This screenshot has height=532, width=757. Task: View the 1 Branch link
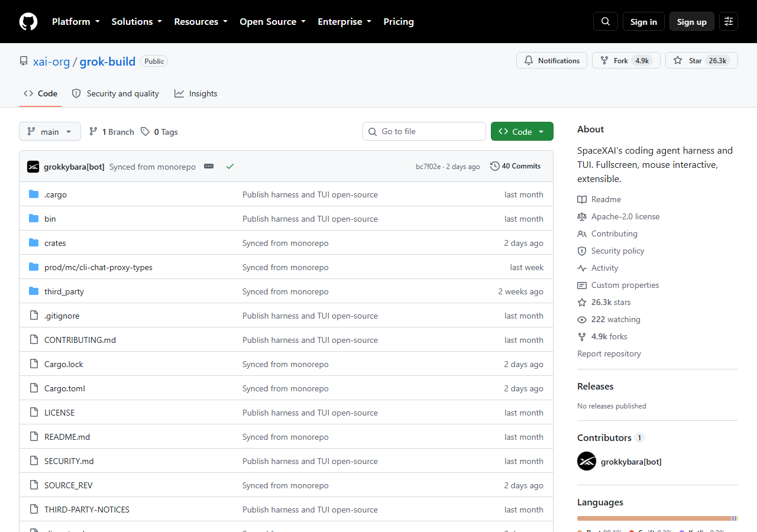[112, 132]
